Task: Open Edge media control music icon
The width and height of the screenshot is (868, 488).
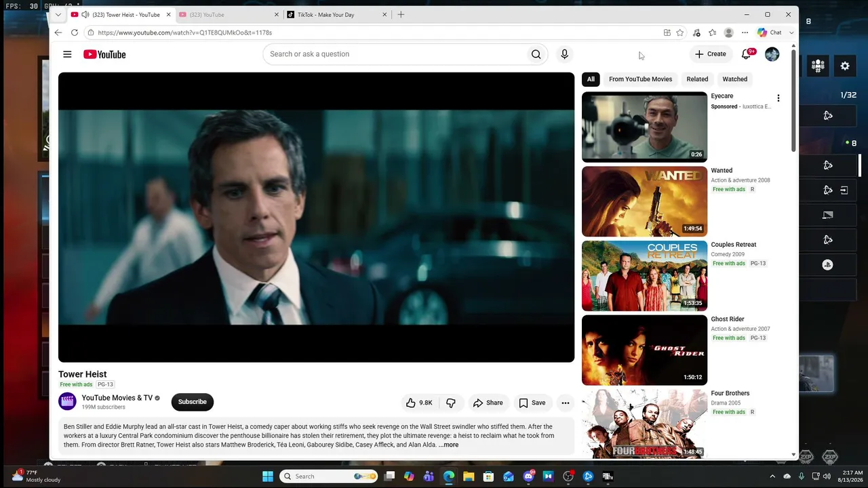Action: click(696, 33)
